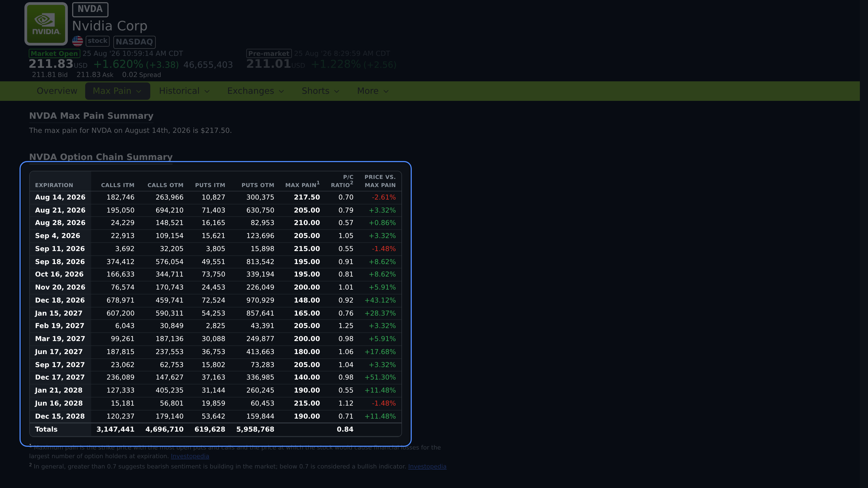Click total calls ITM 3,147,441
The image size is (868, 488).
click(115, 429)
